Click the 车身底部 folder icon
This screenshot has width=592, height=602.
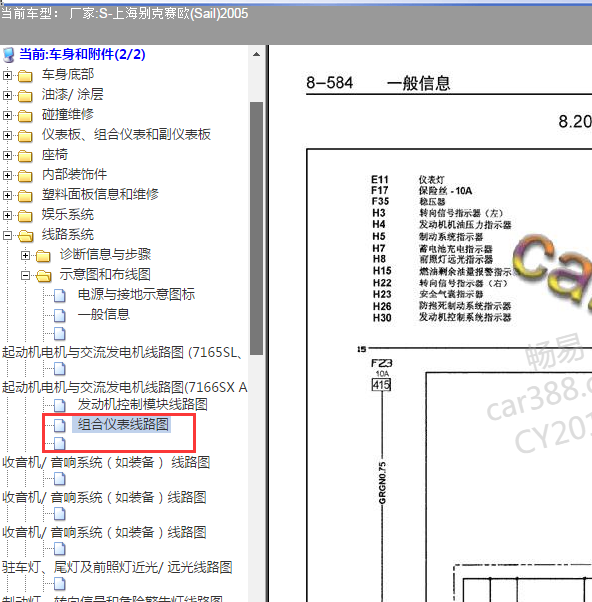[25, 76]
